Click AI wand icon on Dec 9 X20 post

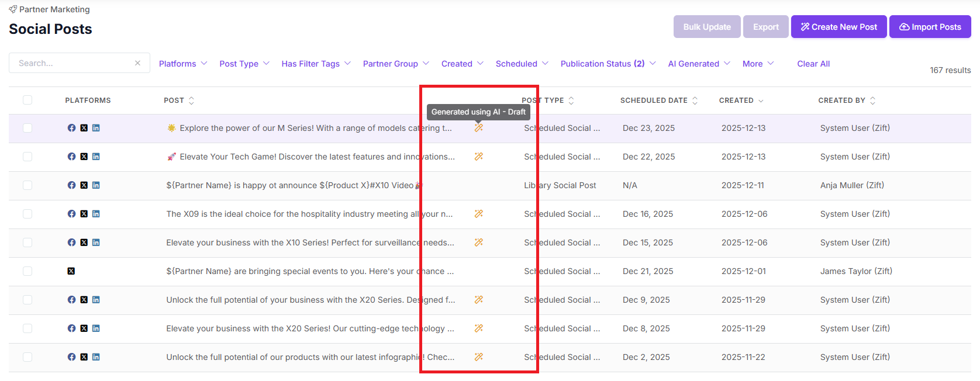pos(478,300)
